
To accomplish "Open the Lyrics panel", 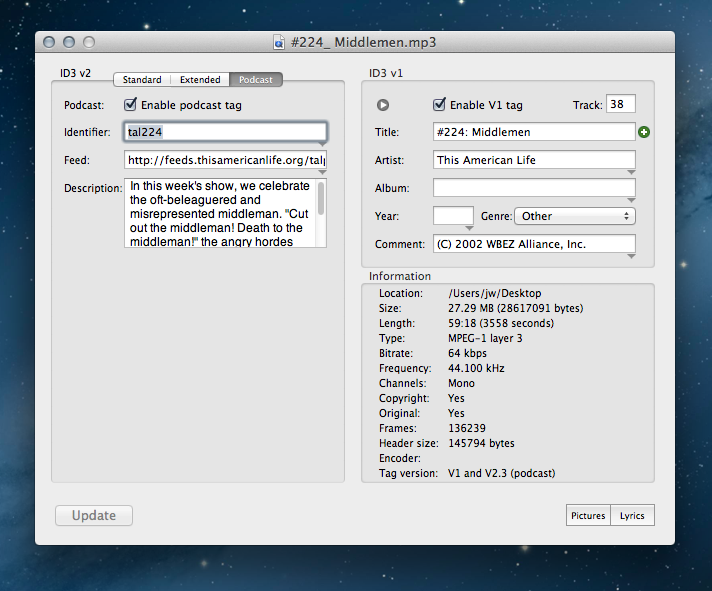I will coord(632,515).
